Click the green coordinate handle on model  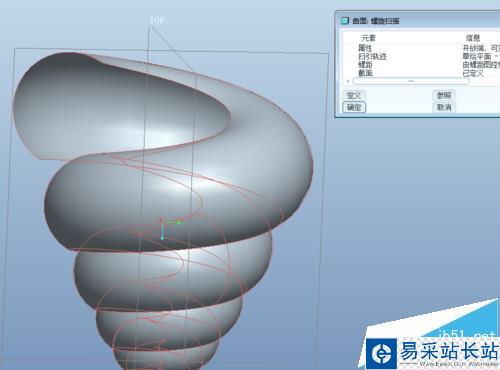coord(179,222)
